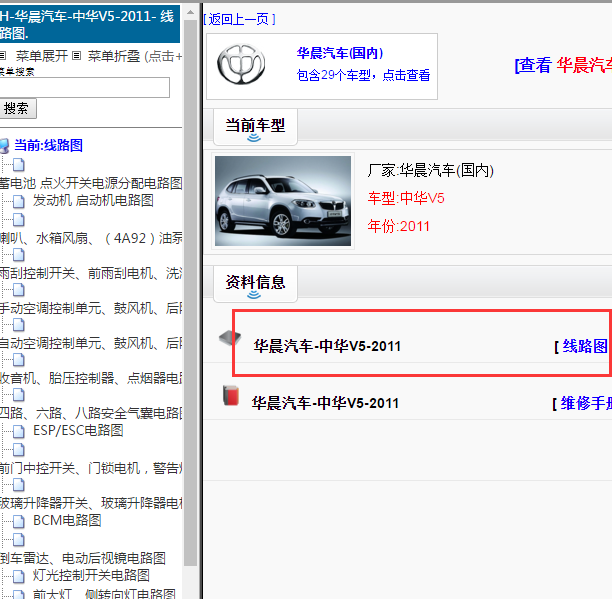Click the page icon above 四路、六路 row
Screen dimensions: 612x599
(18, 395)
